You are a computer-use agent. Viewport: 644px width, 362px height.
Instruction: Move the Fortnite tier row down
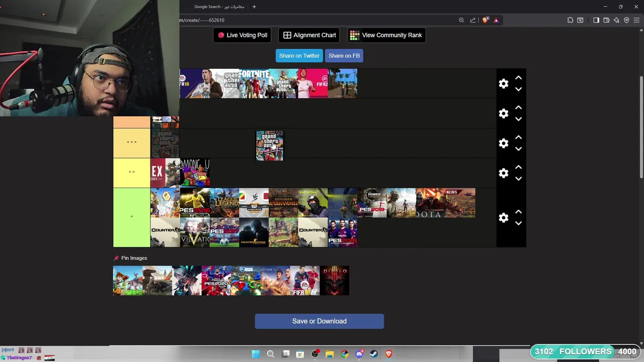[x=518, y=89]
